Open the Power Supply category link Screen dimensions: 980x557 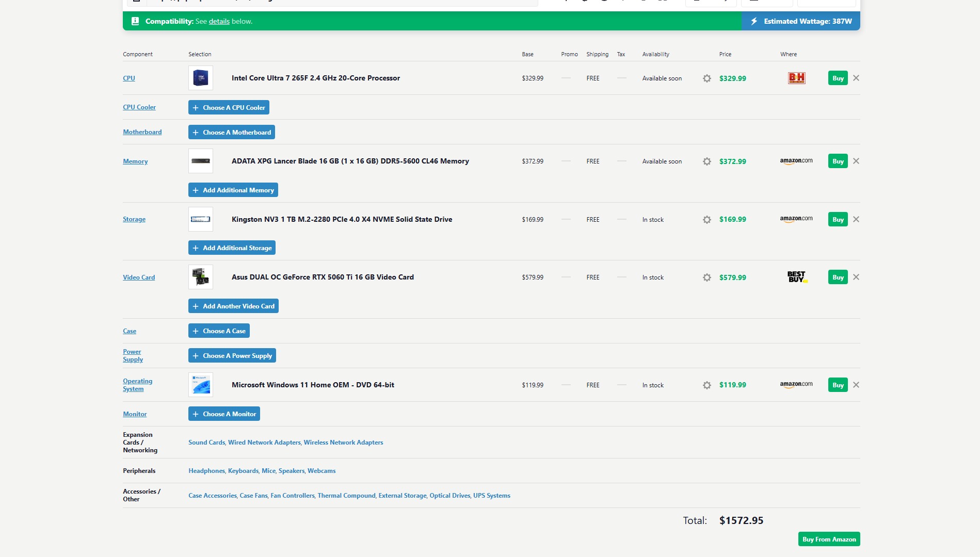pyautogui.click(x=133, y=355)
